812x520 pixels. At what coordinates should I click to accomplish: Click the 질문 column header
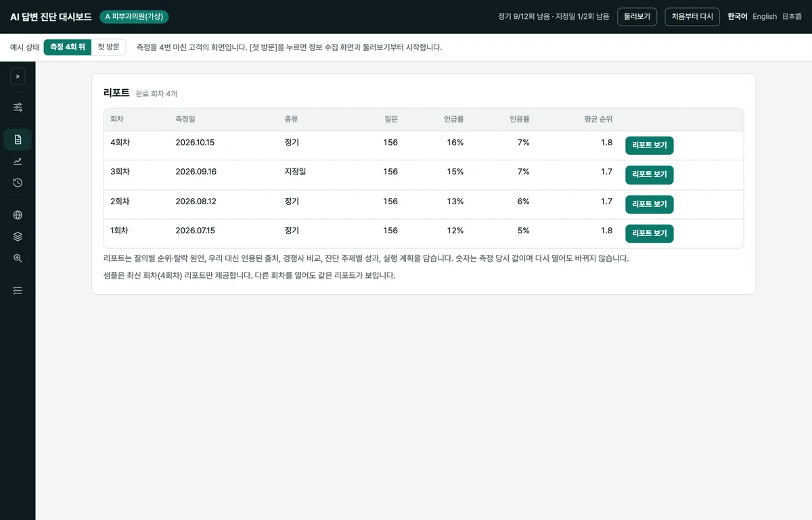click(390, 120)
